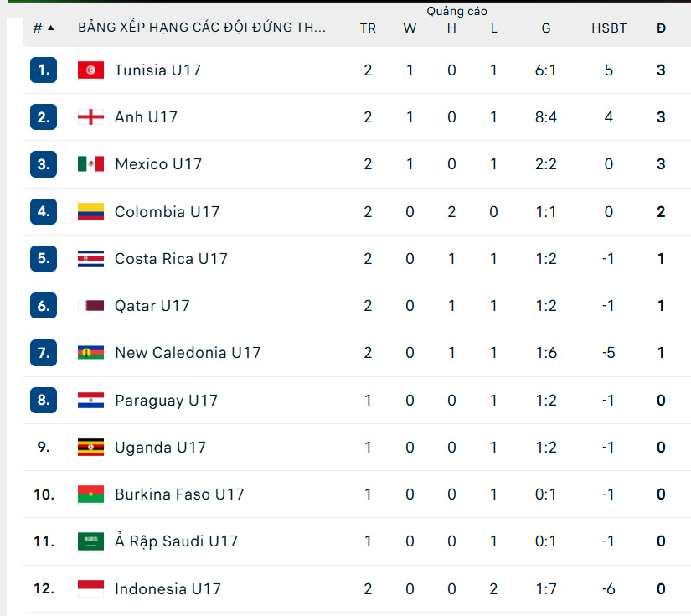Sort by the HSBT column header

(x=609, y=28)
